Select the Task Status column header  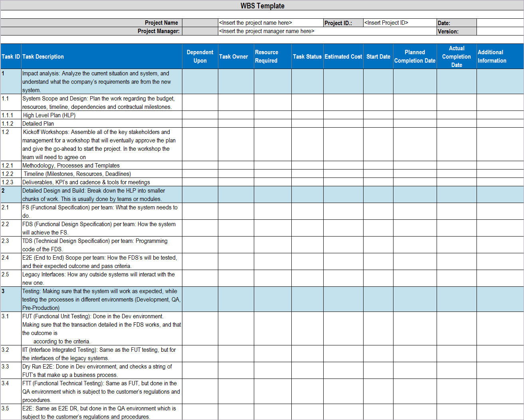click(x=307, y=56)
